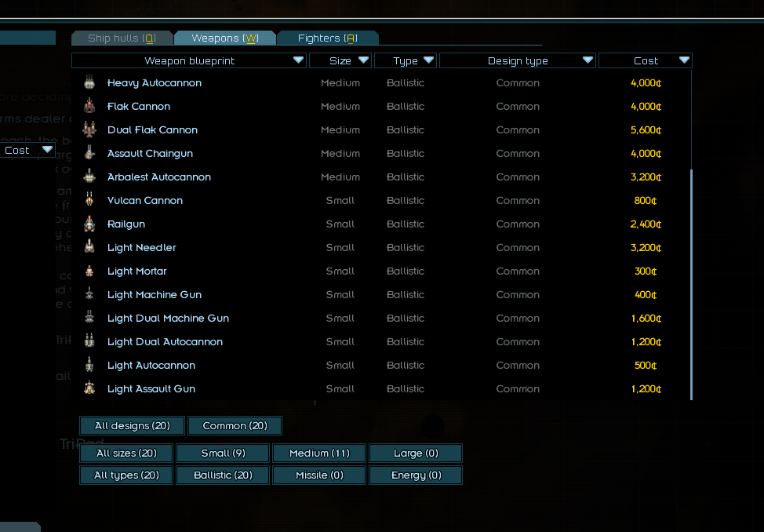Toggle the All types (20) filter

(126, 475)
